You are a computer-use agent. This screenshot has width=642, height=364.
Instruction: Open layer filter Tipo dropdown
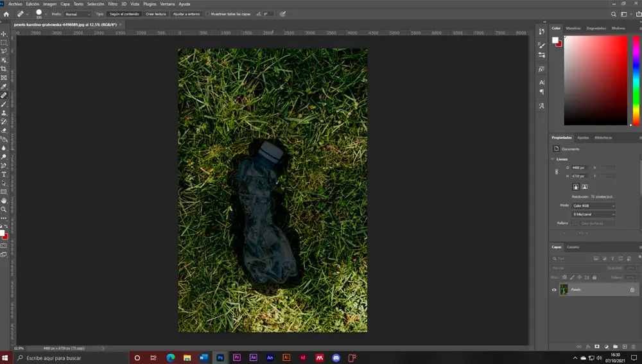point(571,258)
